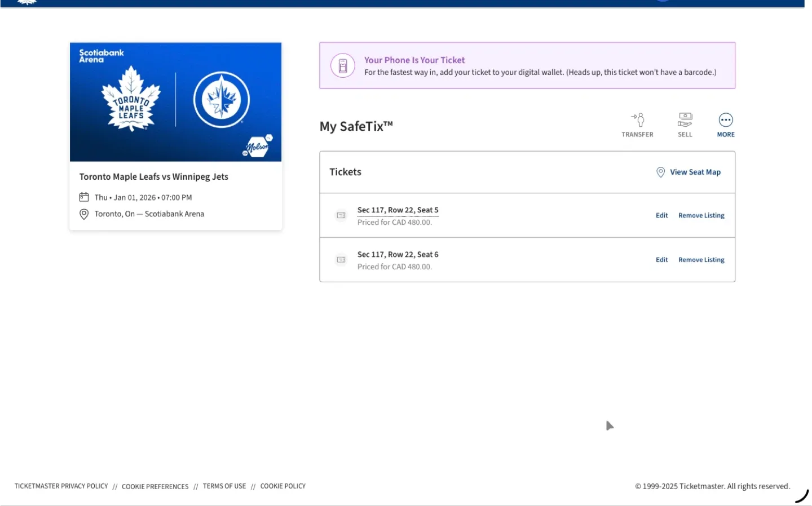The width and height of the screenshot is (812, 506).
Task: Click the ticket icon beside Seat 6
Action: (x=341, y=260)
